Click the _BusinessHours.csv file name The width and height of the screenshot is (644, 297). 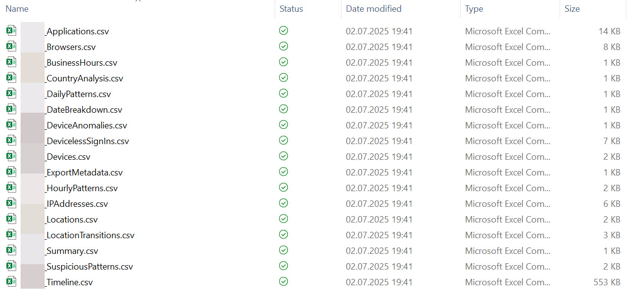81,63
